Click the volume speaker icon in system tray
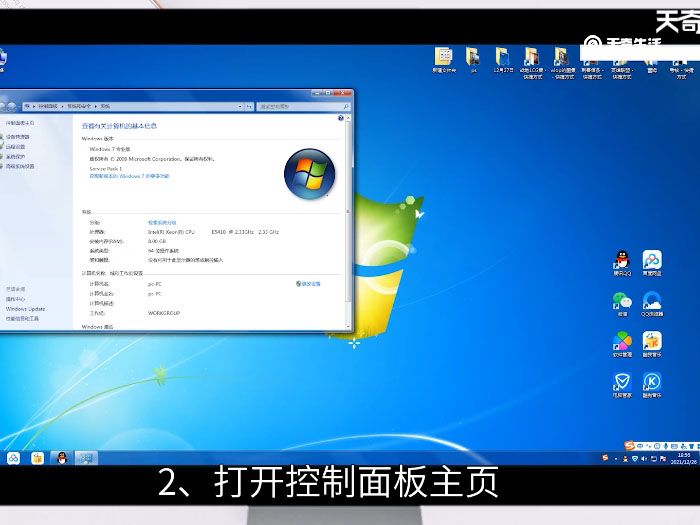The image size is (700, 525). point(644,458)
